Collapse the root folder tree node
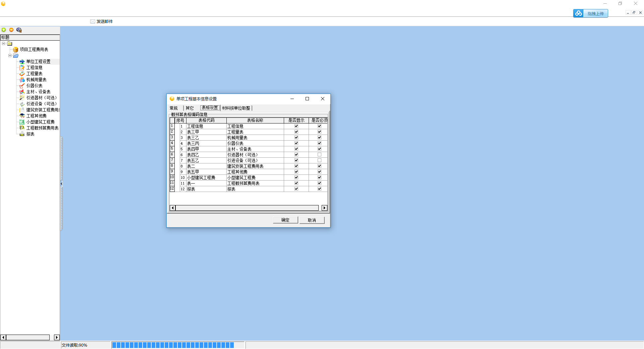644x349 pixels. tap(4, 44)
